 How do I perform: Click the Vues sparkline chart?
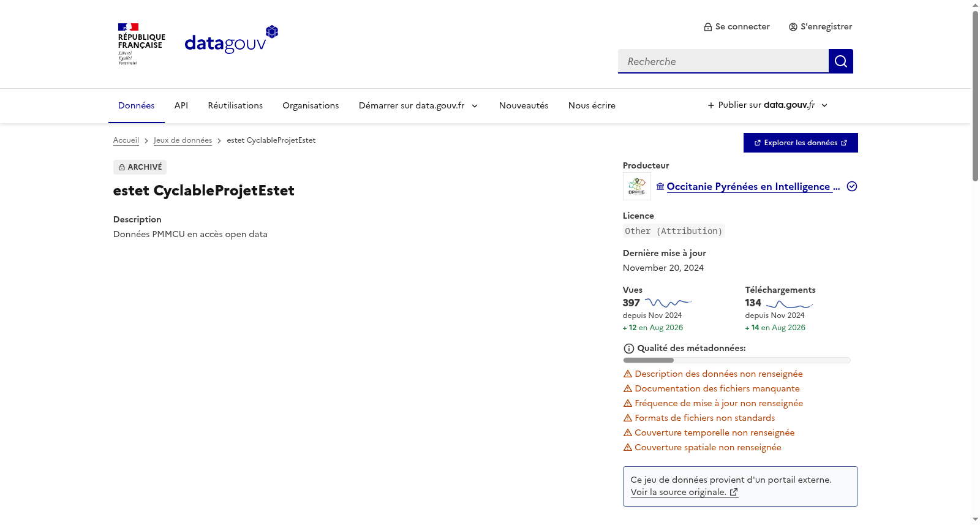(668, 303)
